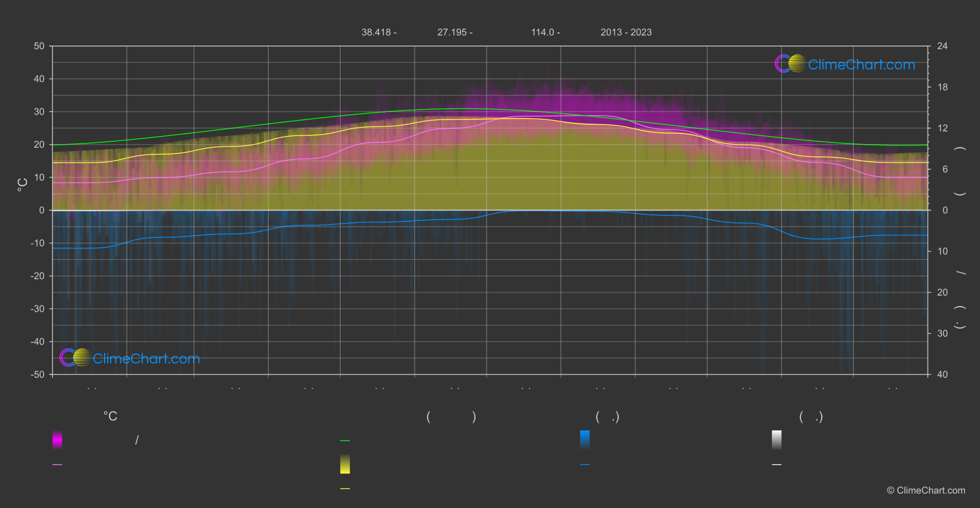
Task: Click the header value 27.195 -
Action: point(455,32)
